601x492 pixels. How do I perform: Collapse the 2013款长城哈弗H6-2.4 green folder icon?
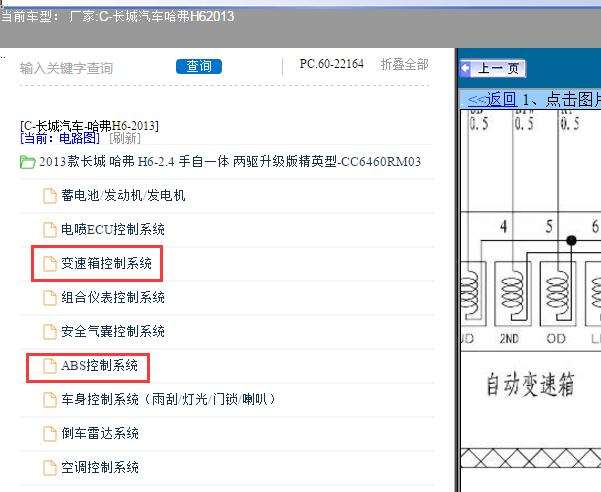[28, 162]
